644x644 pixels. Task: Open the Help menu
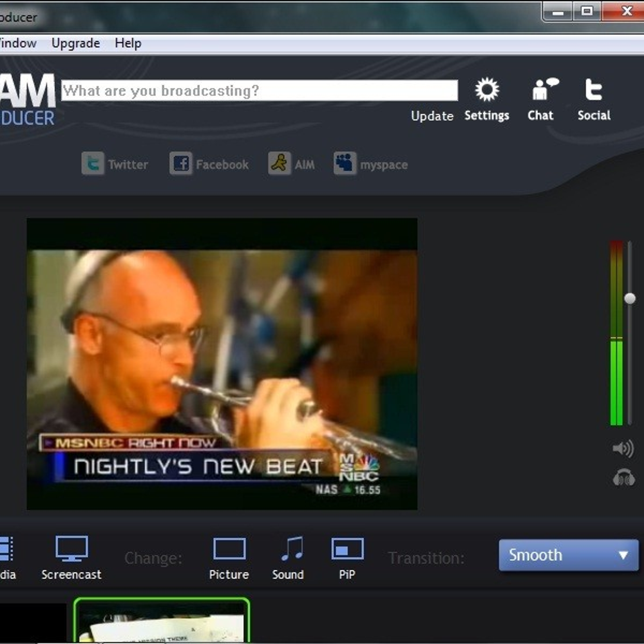(128, 43)
